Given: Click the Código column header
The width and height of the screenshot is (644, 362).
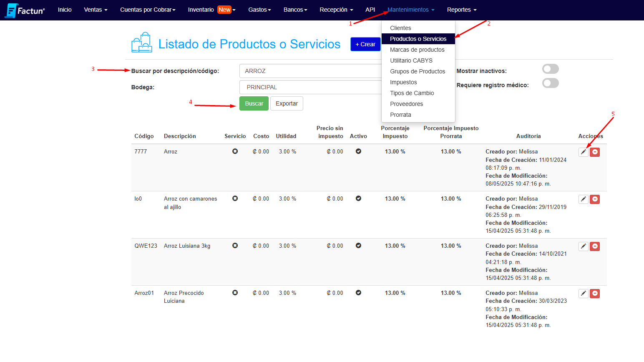Looking at the screenshot, I should (144, 136).
